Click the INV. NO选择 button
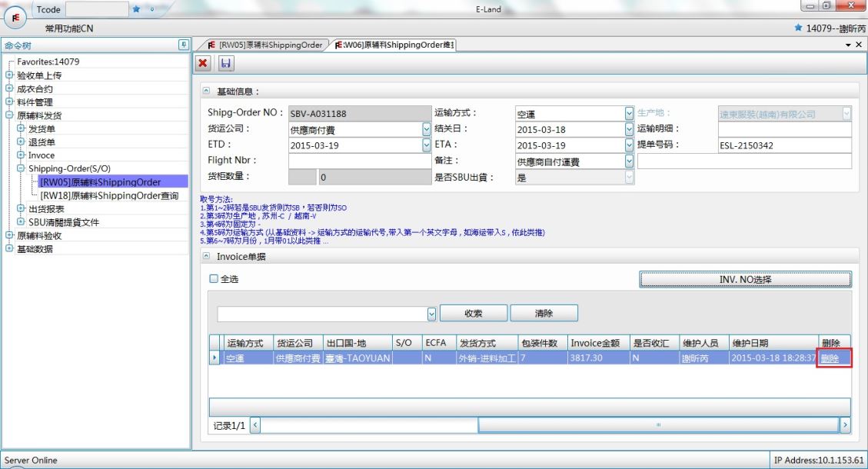The width and height of the screenshot is (868, 469). point(744,279)
